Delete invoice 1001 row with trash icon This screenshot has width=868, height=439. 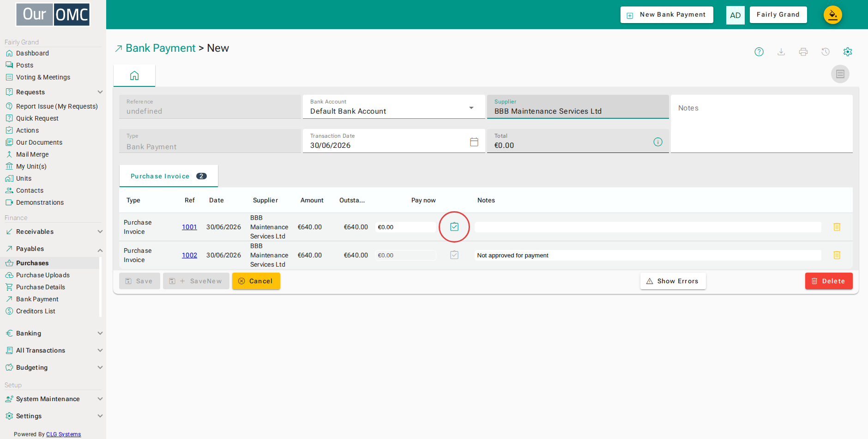(837, 227)
